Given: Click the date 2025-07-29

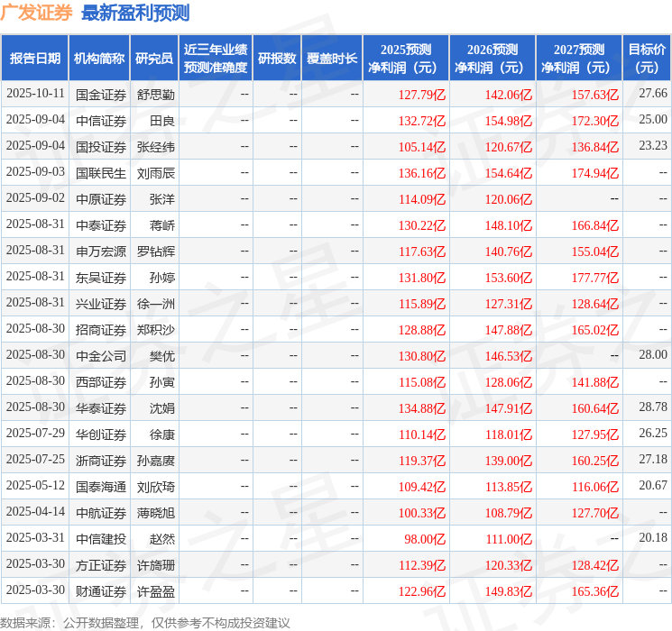Looking at the screenshot, I should click(35, 433).
